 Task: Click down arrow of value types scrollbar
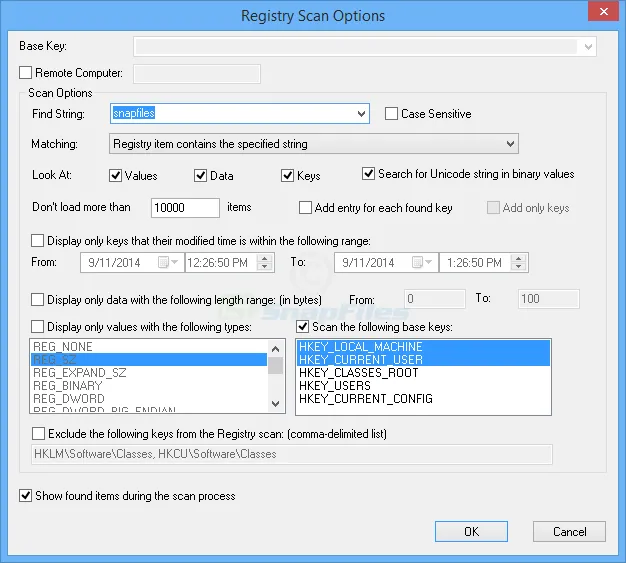275,404
